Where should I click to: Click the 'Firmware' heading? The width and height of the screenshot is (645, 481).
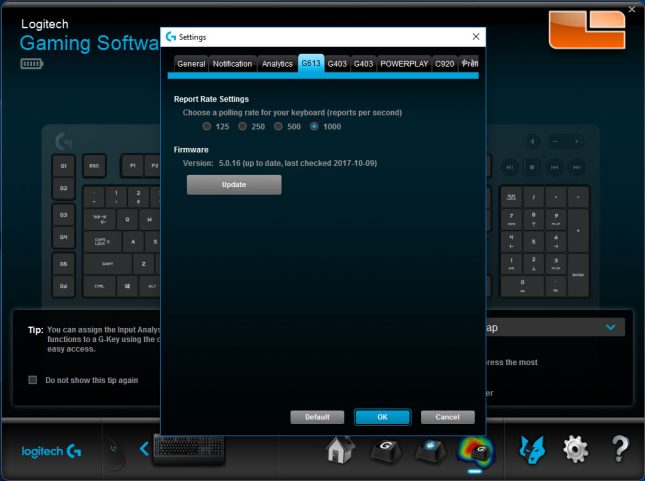click(191, 150)
